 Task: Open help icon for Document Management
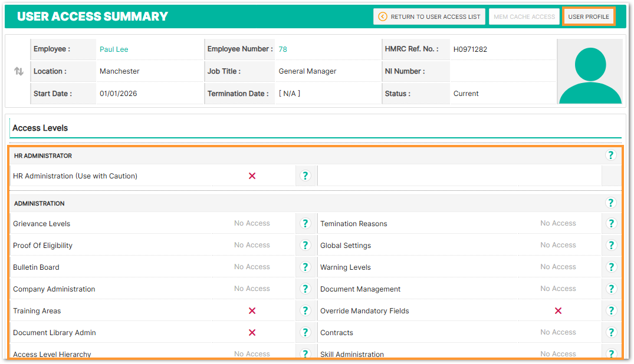tap(611, 289)
